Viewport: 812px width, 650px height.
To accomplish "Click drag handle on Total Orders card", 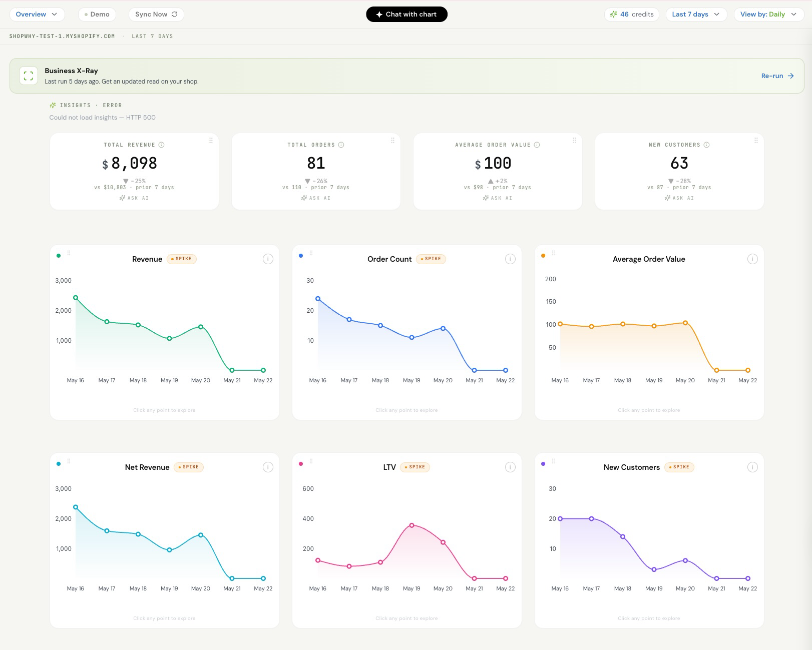I will [x=392, y=141].
